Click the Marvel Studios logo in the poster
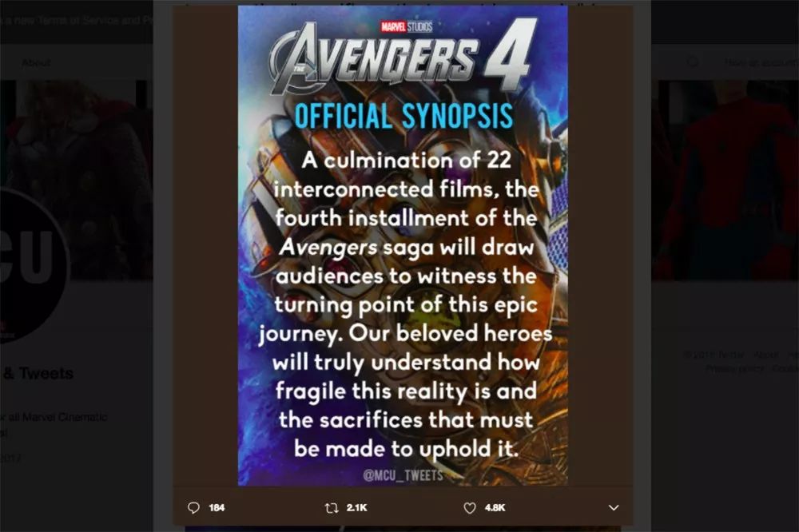The height and width of the screenshot is (532, 799). point(406,26)
